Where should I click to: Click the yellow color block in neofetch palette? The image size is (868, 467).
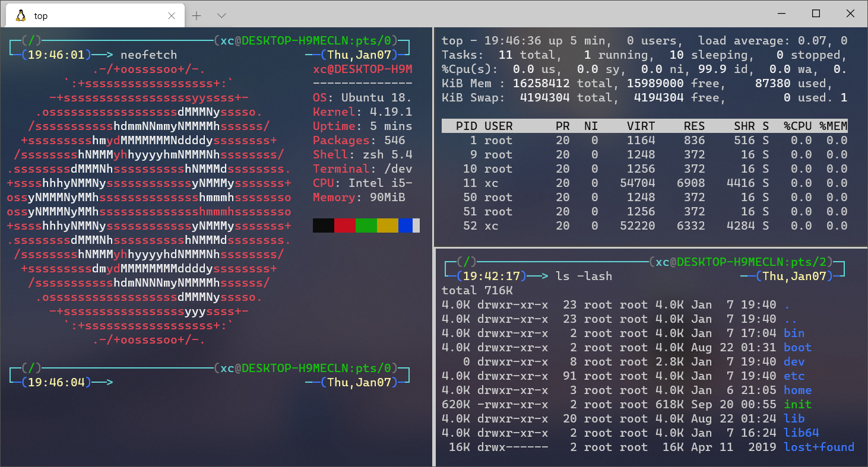388,225
